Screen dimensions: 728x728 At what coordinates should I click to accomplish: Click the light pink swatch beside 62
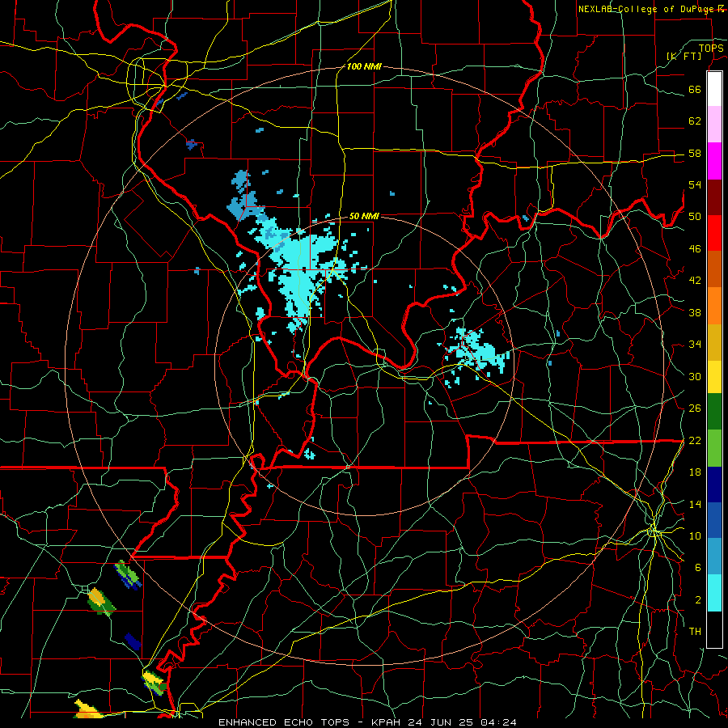coord(714,124)
